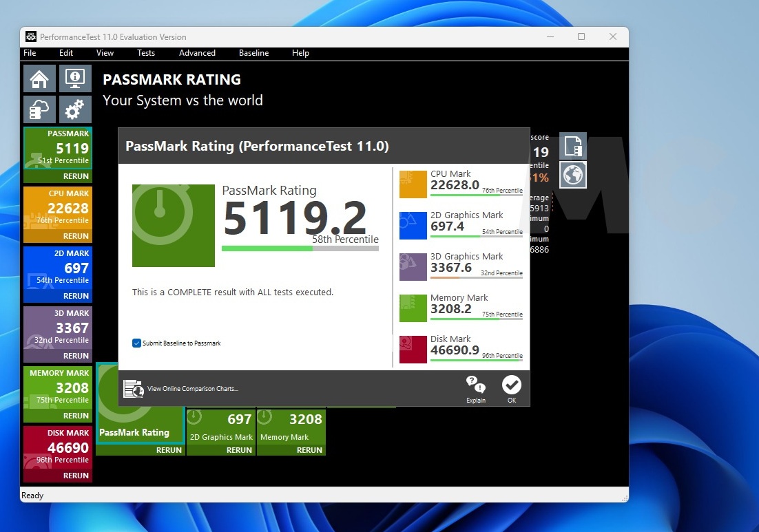Image resolution: width=759 pixels, height=532 pixels.
Task: Click the PassMark Rating percentile progress bar
Action: point(300,248)
